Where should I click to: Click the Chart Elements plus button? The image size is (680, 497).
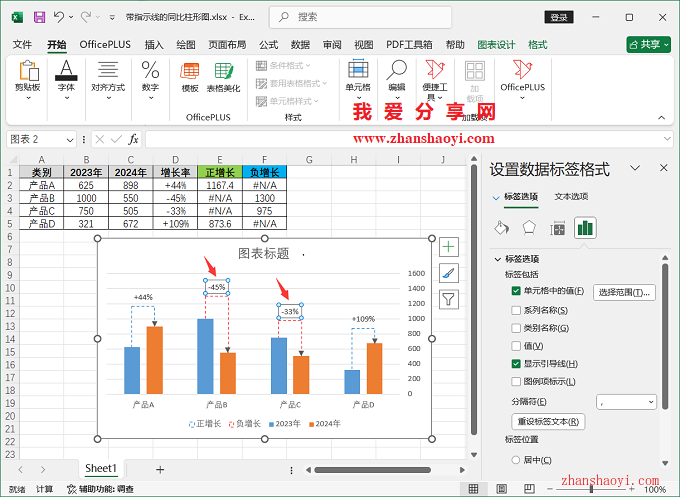click(x=449, y=247)
